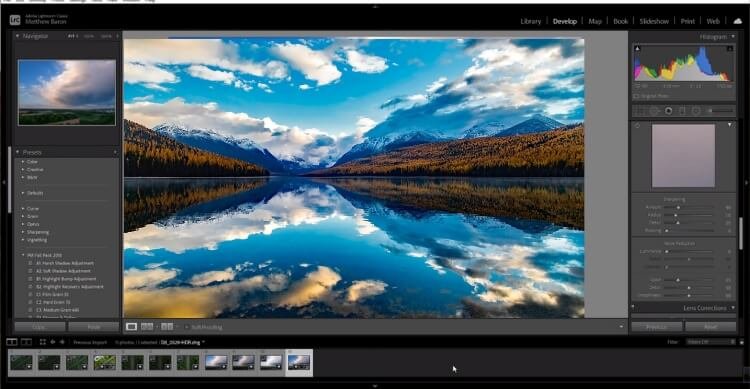750x389 pixels.
Task: Expand the Lens Corrections panel
Action: click(x=733, y=308)
